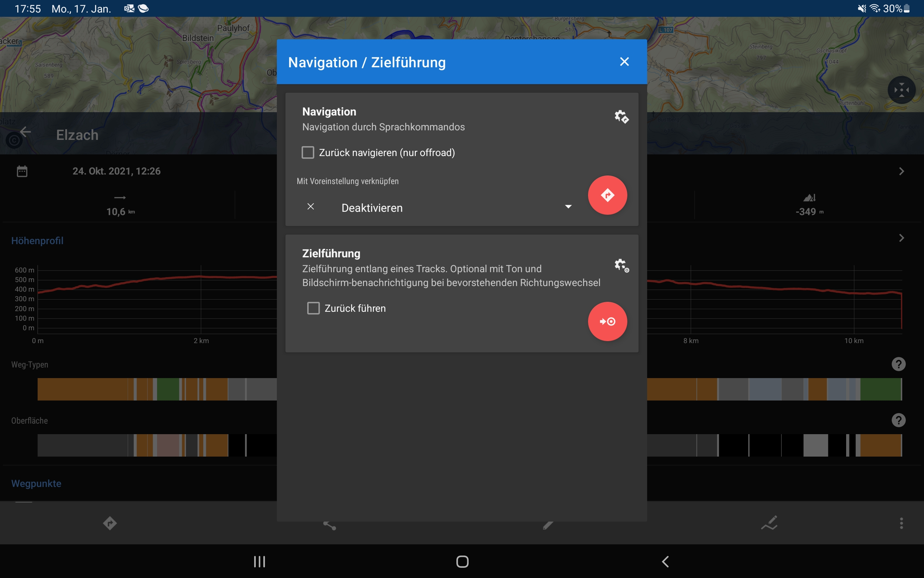Tap the 10,6 km distance value
This screenshot has width=924, height=578.
pos(120,212)
